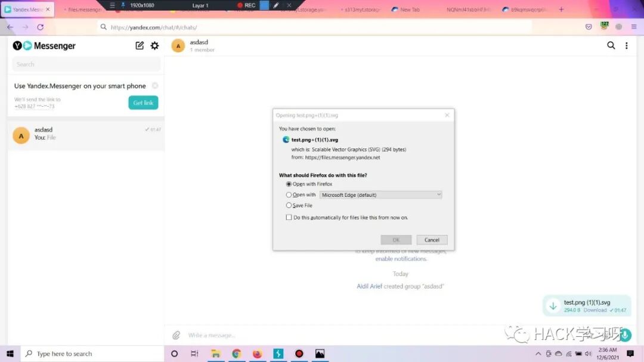Image resolution: width=644 pixels, height=362 pixels.
Task: Open the red record app on taskbar
Action: [x=299, y=354]
